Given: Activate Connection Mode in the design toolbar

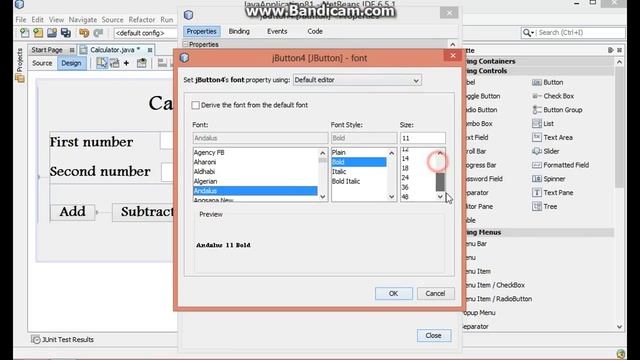Looking at the screenshot, I should click(115, 63).
